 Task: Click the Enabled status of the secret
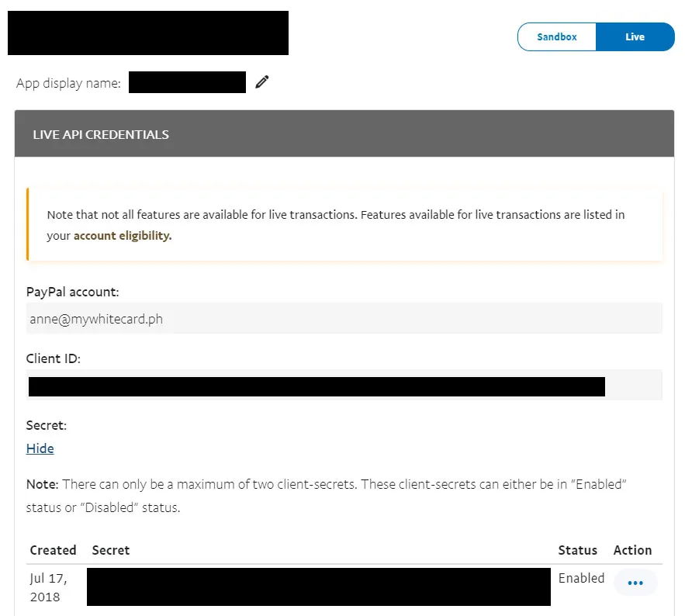(581, 578)
